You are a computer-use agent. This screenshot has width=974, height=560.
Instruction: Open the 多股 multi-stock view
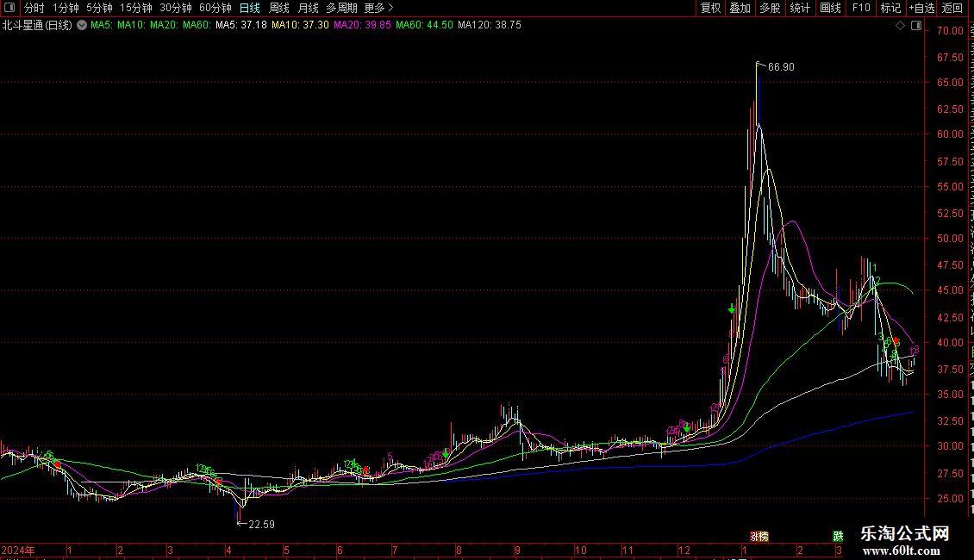pos(770,8)
